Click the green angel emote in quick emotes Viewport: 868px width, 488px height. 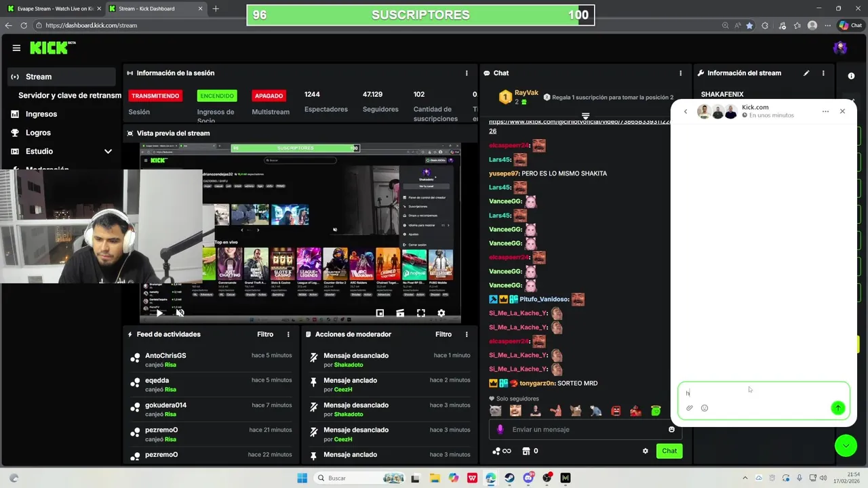point(656,411)
